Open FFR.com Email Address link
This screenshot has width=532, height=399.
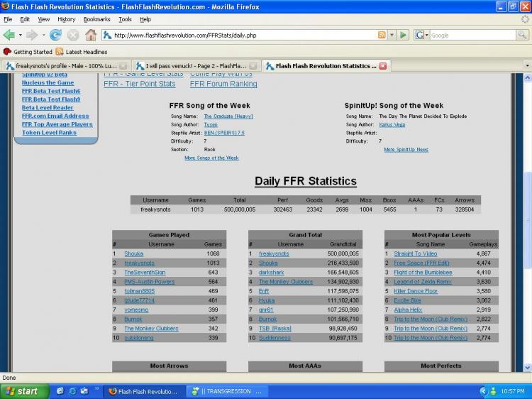55,116
